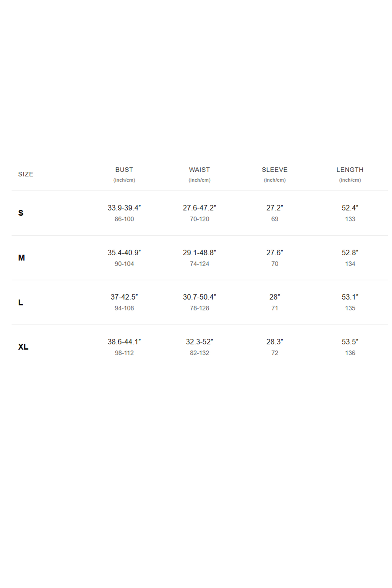Click the M sleeve value 27.6″

click(275, 253)
